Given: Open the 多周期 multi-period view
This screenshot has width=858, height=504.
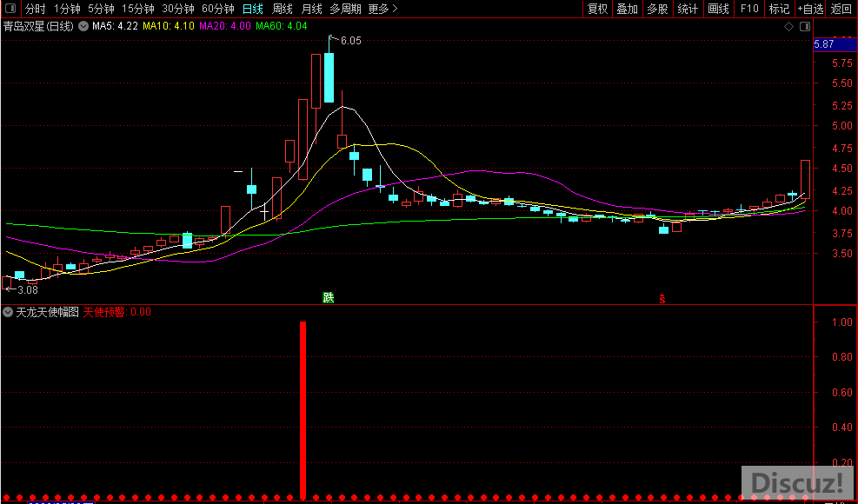Looking at the screenshot, I should [345, 9].
